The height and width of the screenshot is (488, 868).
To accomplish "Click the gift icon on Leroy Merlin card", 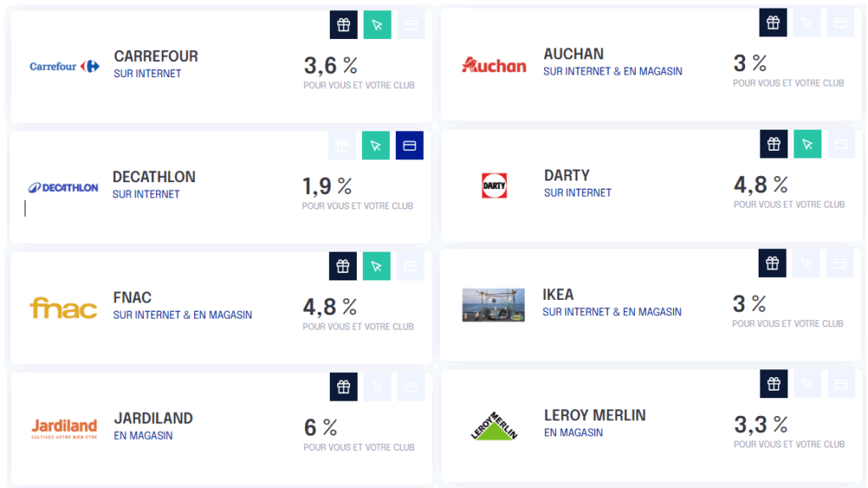I will [x=774, y=384].
